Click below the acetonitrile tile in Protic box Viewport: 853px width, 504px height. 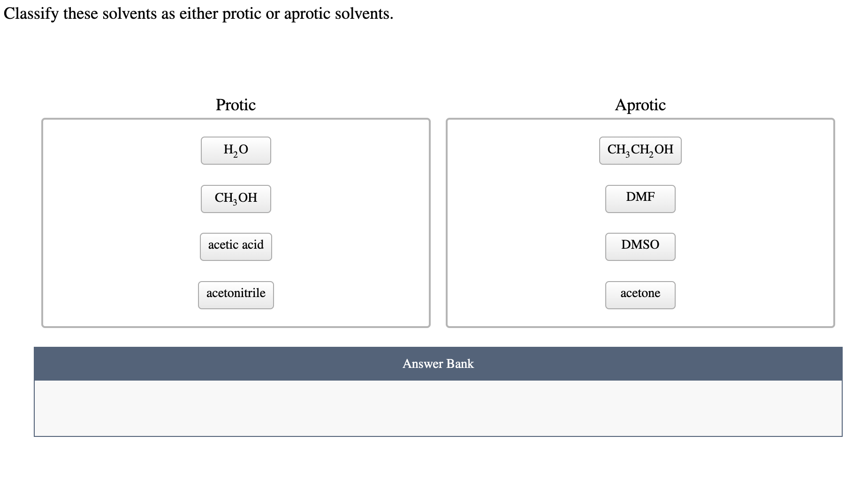pyautogui.click(x=236, y=319)
